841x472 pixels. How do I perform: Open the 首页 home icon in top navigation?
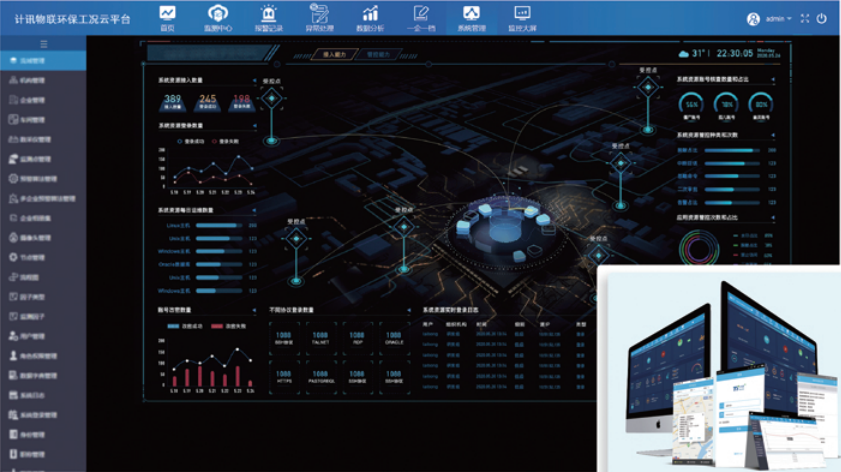[x=166, y=16]
